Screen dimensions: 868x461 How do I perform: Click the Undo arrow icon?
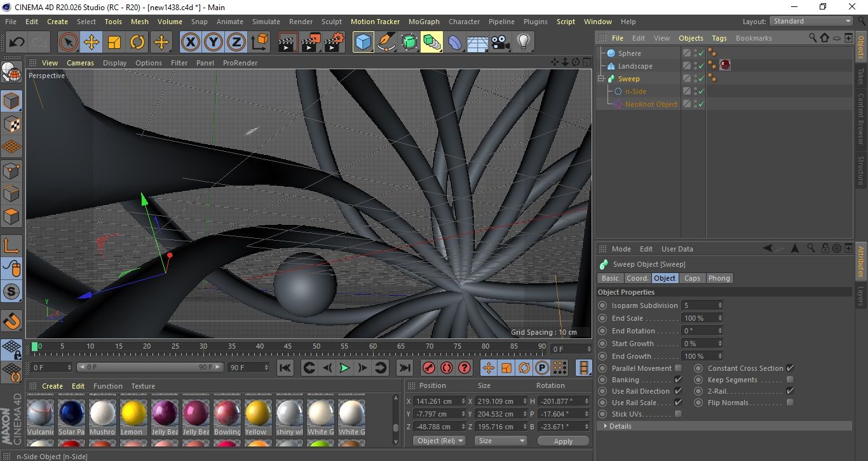click(17, 43)
